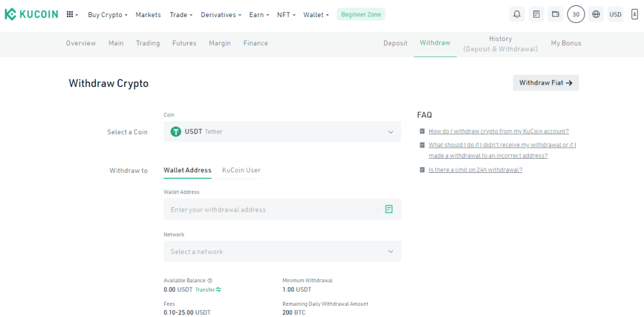
Task: Select the KuCoin User tab
Action: click(x=241, y=170)
